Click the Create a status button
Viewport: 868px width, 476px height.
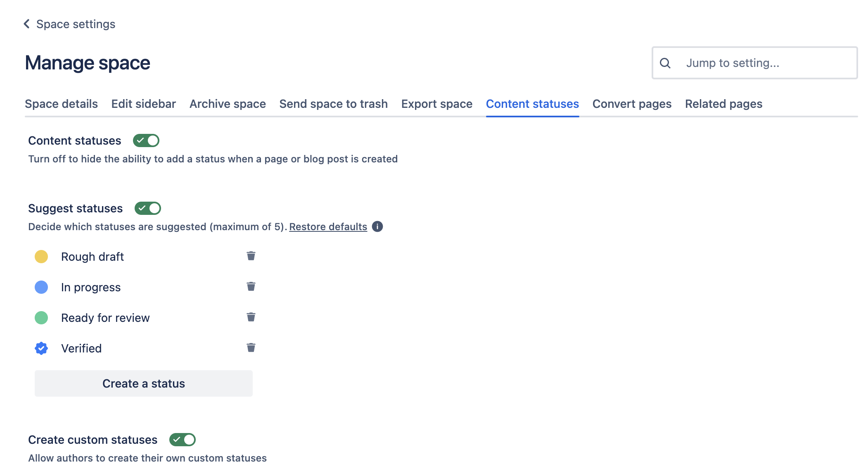coord(144,383)
